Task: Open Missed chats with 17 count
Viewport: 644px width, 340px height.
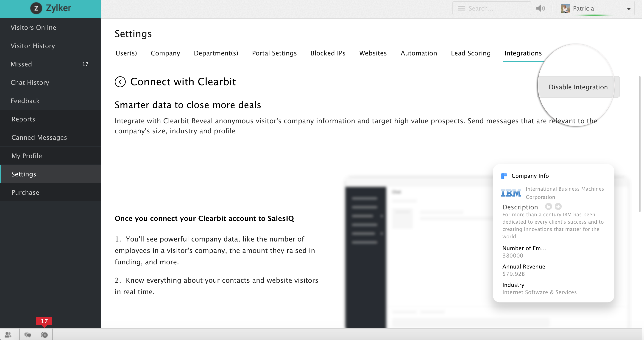Action: (21, 64)
